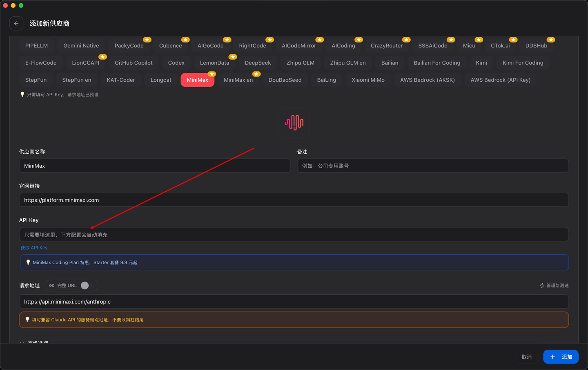Screen dimensions: 588x370
Task: Select the SSSAiCode preset
Action: [x=433, y=46]
